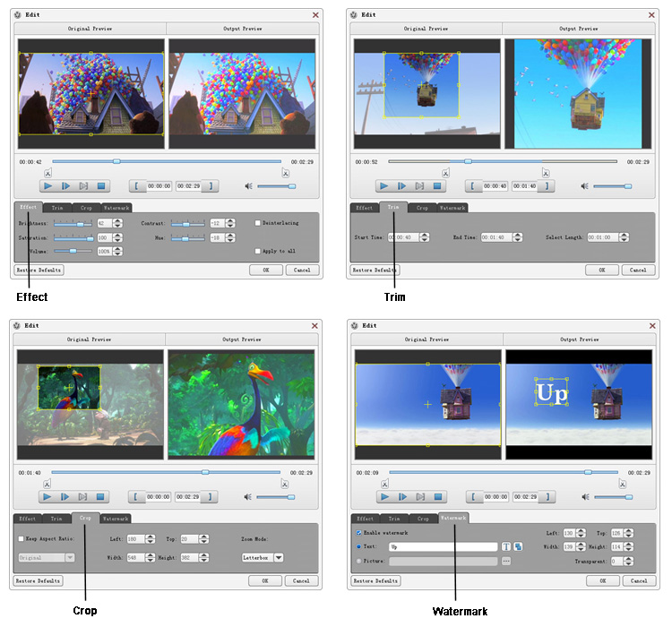Screen dimensions: 672x627
Task: Click the left scissor marker in Trim window
Action: [x=445, y=173]
